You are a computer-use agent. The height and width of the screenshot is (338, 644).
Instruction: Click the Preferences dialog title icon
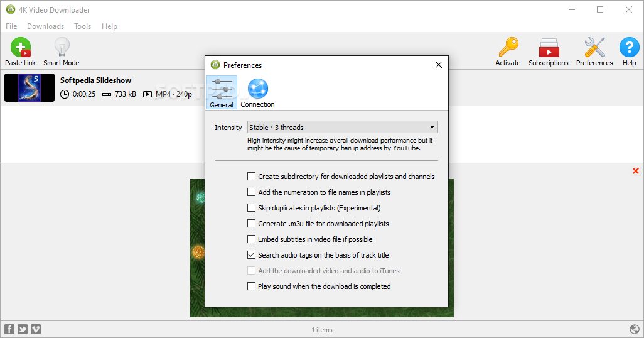click(x=215, y=65)
